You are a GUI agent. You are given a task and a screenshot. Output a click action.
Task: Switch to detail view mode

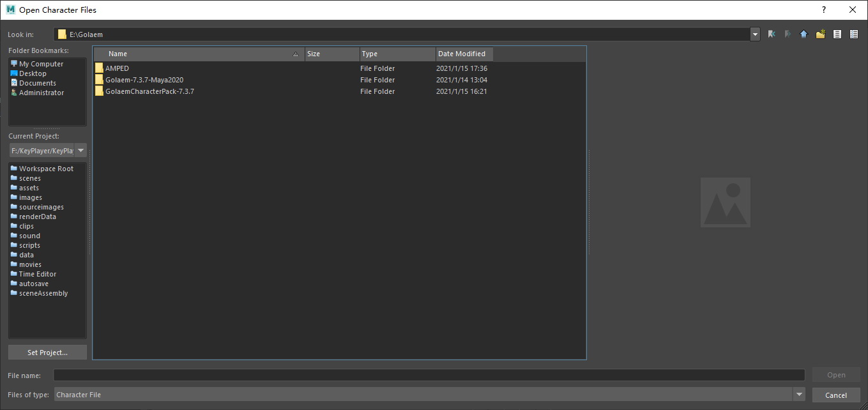[854, 34]
